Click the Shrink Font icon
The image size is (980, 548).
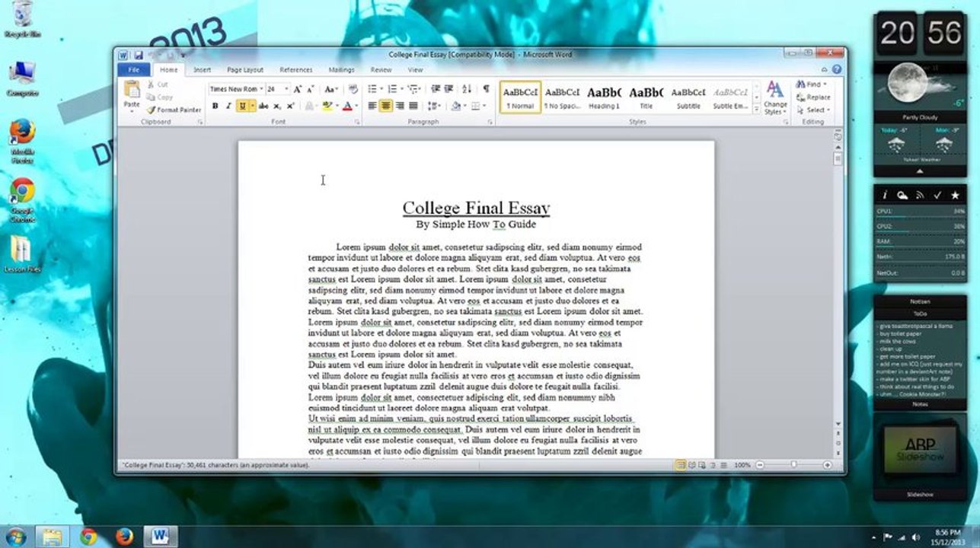point(310,89)
